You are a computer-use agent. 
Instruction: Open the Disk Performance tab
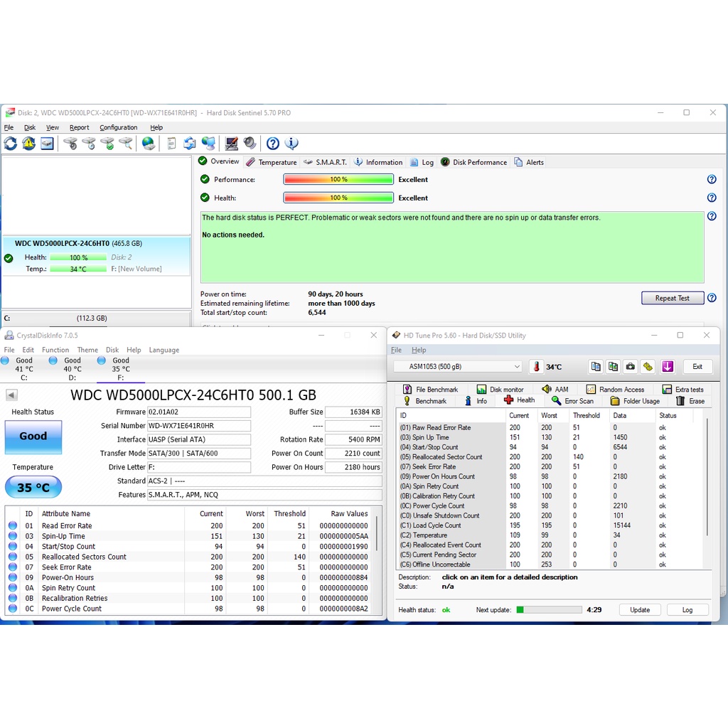474,162
